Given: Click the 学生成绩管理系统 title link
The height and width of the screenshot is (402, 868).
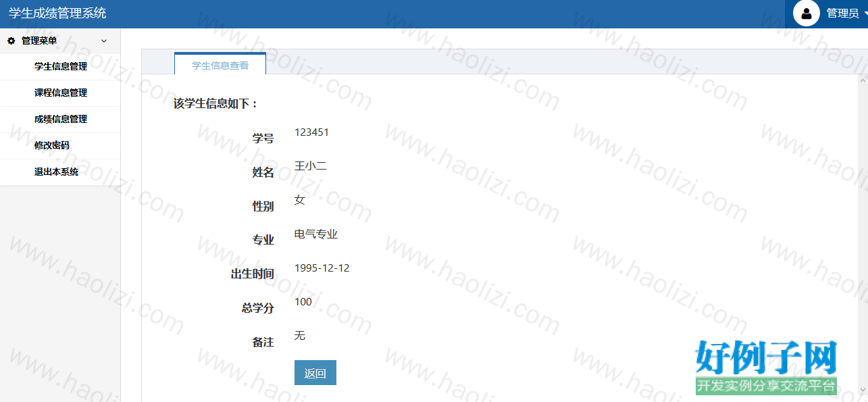Looking at the screenshot, I should 57,13.
